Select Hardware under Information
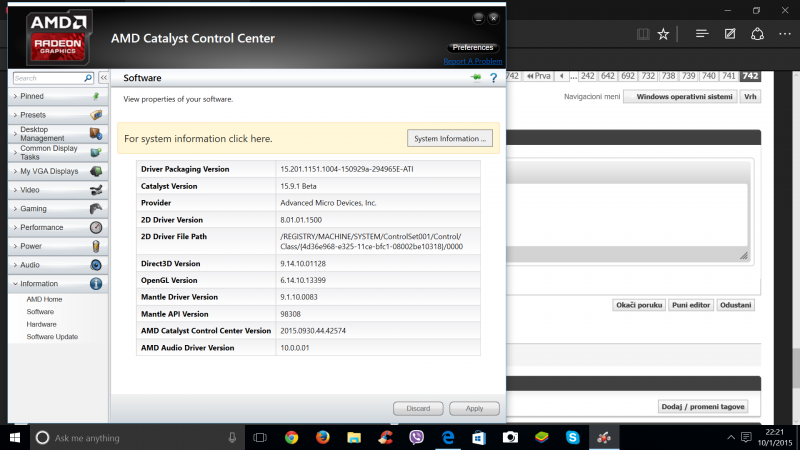The image size is (800, 450). (x=41, y=324)
